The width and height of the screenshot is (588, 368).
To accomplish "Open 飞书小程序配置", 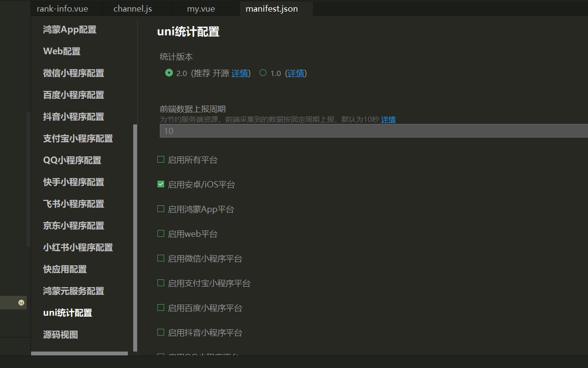I will click(74, 204).
